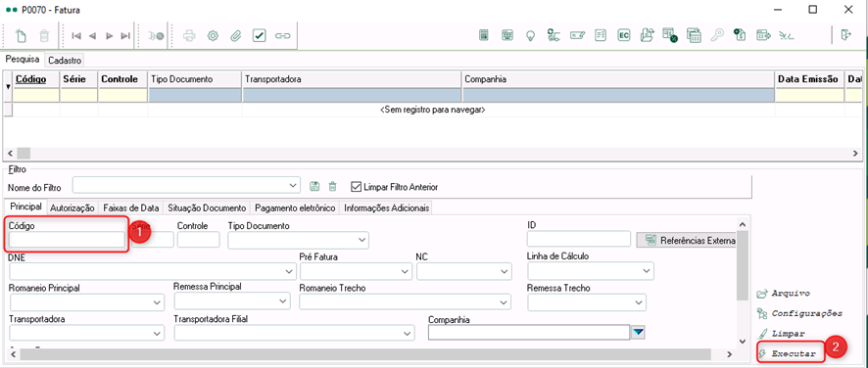
Task: Open the Informações Adicionais tab
Action: (x=386, y=208)
